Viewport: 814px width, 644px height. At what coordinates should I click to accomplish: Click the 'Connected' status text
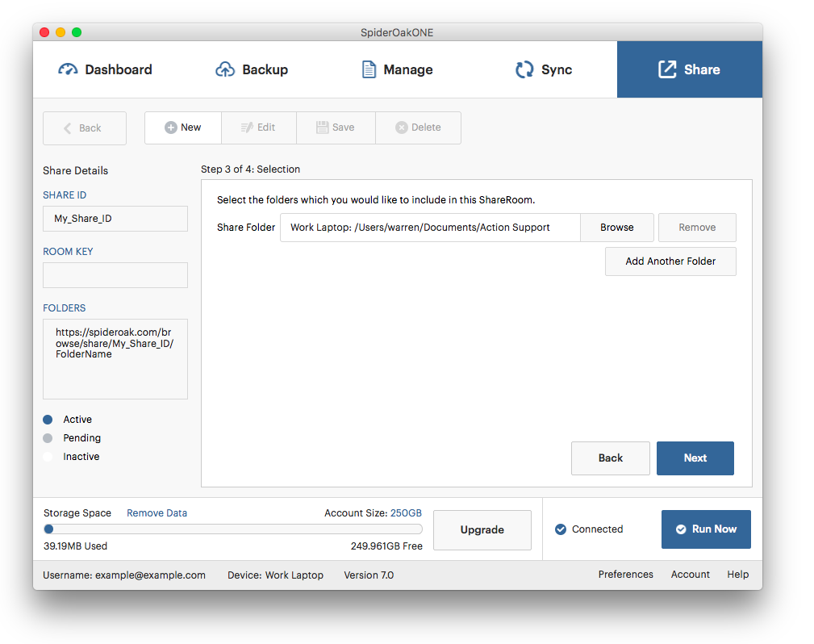(x=598, y=529)
